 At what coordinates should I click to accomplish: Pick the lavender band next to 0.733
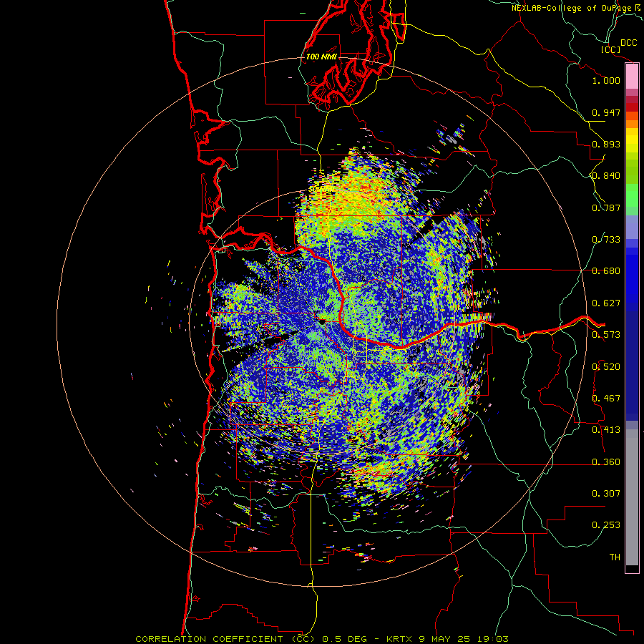point(632,227)
